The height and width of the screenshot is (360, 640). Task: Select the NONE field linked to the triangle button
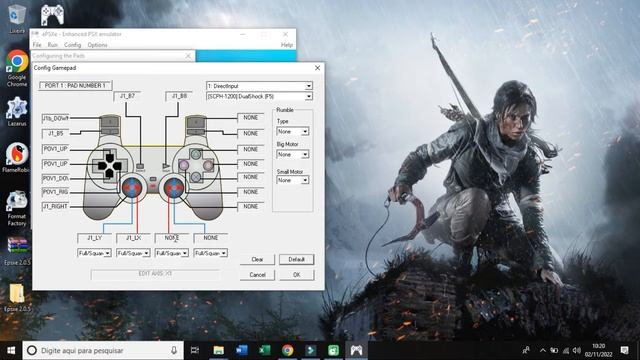click(x=251, y=149)
